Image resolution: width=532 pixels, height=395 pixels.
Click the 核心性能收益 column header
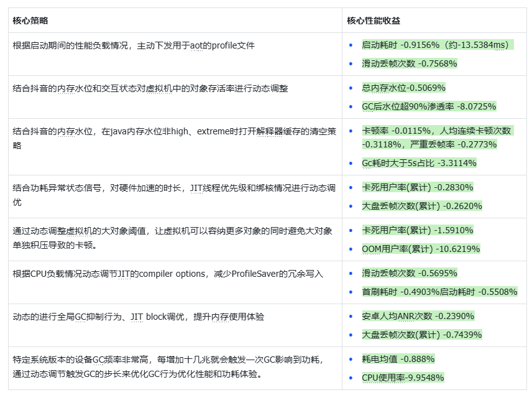[374, 21]
